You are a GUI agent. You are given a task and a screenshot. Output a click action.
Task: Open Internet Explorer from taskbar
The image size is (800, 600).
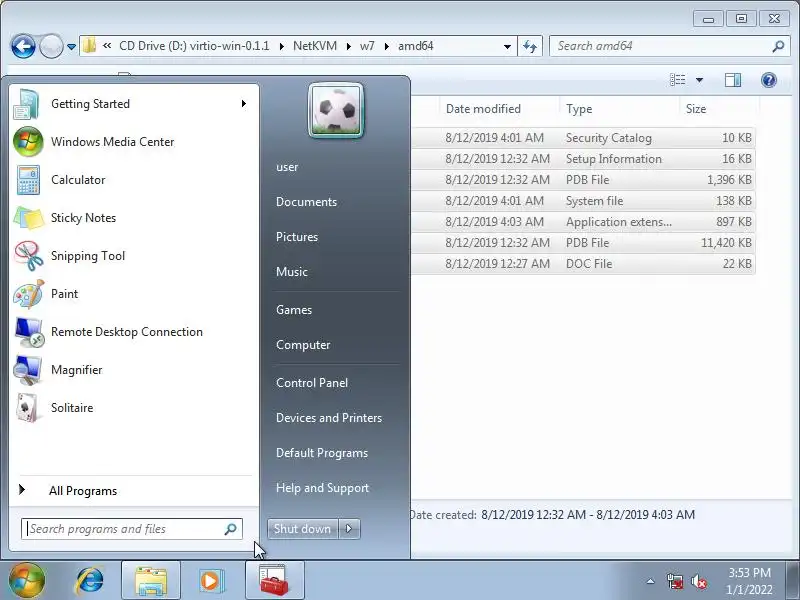(90, 581)
